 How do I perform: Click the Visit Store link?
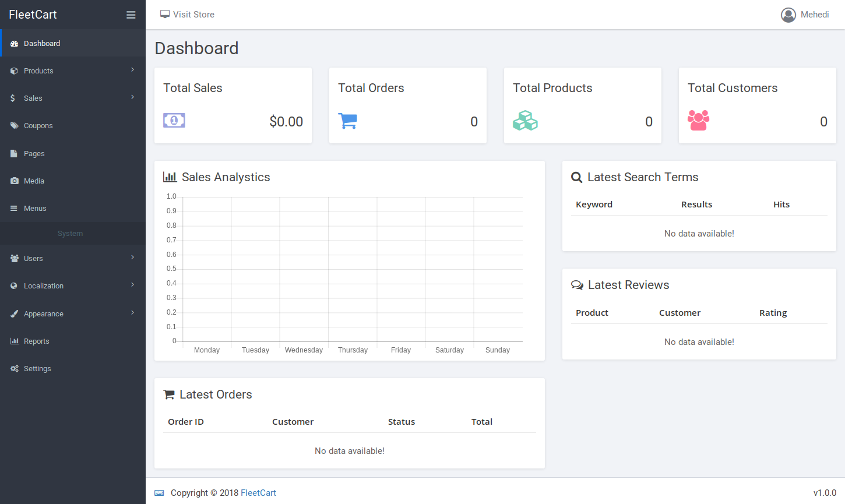[x=187, y=14]
